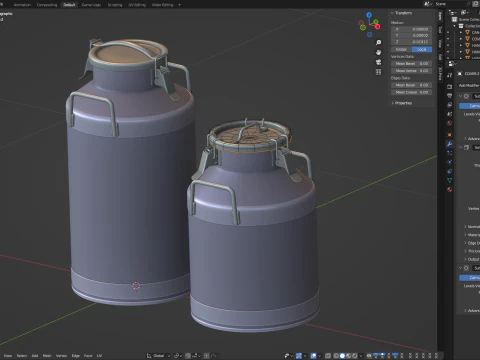480x360 pixels.
Task: Toggle the camera view icon
Action: (378, 62)
